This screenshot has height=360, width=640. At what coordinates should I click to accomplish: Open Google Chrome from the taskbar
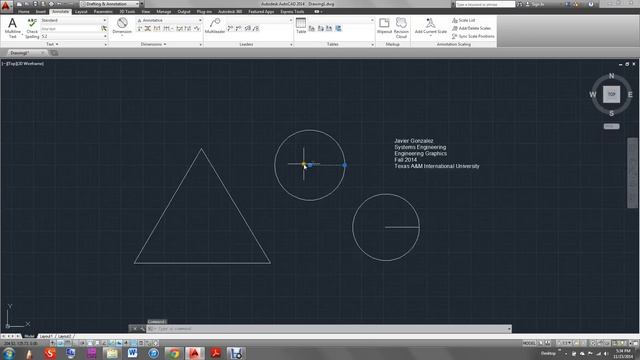174,353
